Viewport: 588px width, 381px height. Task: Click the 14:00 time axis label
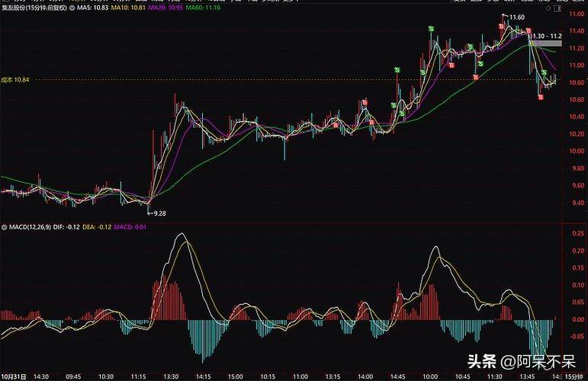(x=365, y=376)
